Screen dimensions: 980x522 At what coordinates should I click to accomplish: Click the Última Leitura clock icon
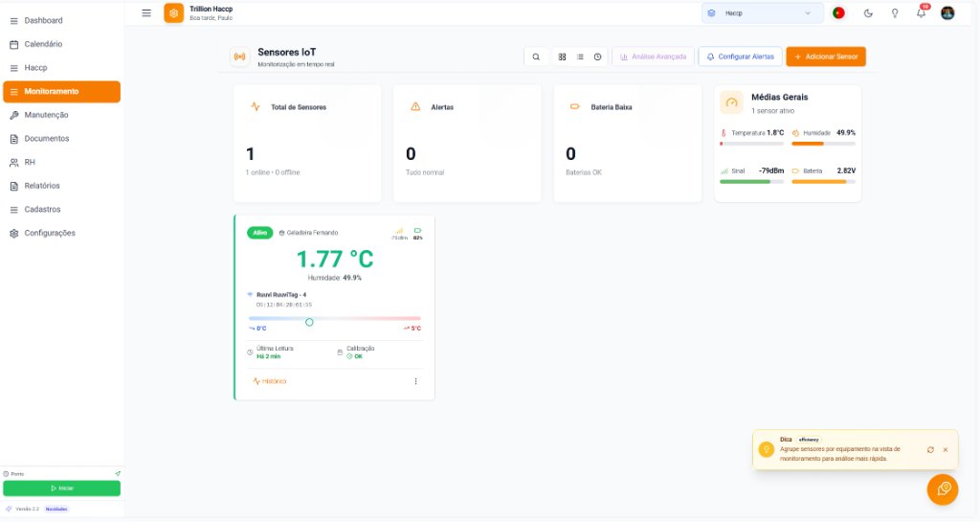250,352
